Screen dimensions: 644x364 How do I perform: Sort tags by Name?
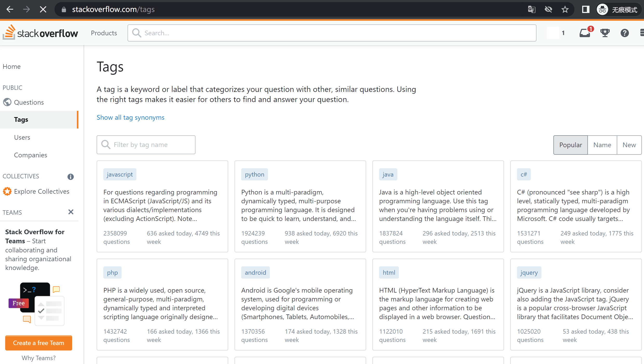coord(602,145)
